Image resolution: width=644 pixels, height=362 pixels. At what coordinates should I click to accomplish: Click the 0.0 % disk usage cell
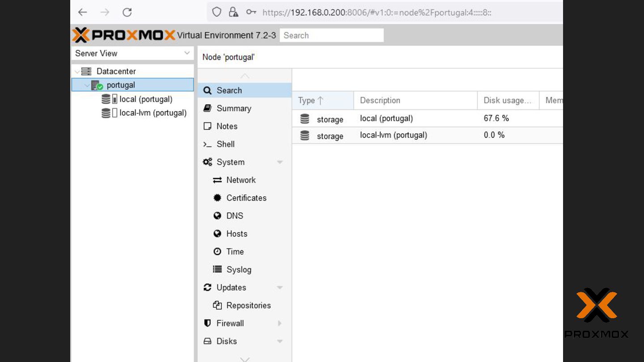coord(508,135)
